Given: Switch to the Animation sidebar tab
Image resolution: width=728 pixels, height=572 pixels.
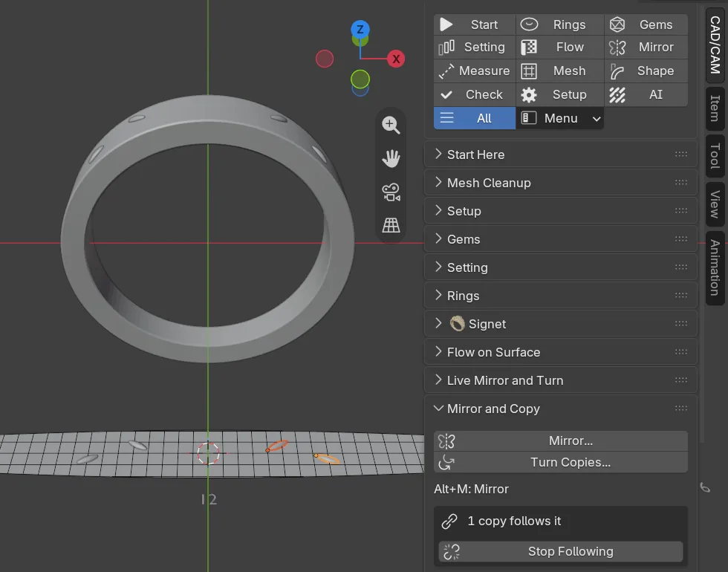Looking at the screenshot, I should [x=715, y=268].
